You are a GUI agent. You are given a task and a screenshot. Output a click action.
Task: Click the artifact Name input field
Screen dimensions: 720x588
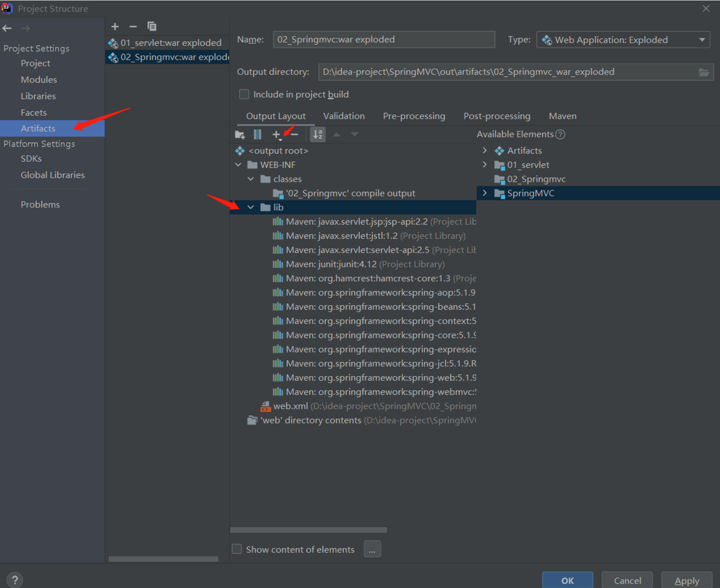pos(383,40)
